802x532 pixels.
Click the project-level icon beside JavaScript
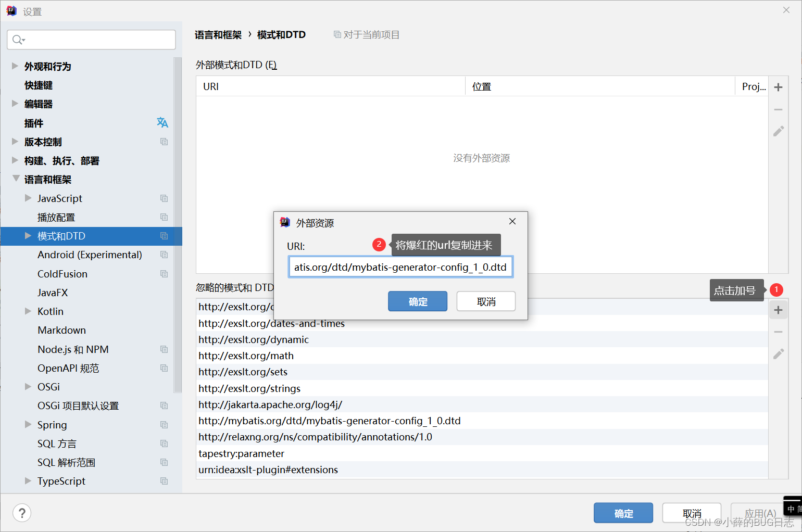[x=164, y=198]
